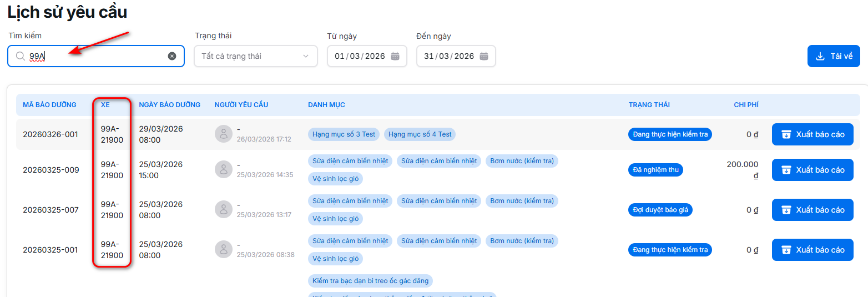Screen dimensions: 868x297
Task: Click the Tải về download button
Action: (x=833, y=56)
